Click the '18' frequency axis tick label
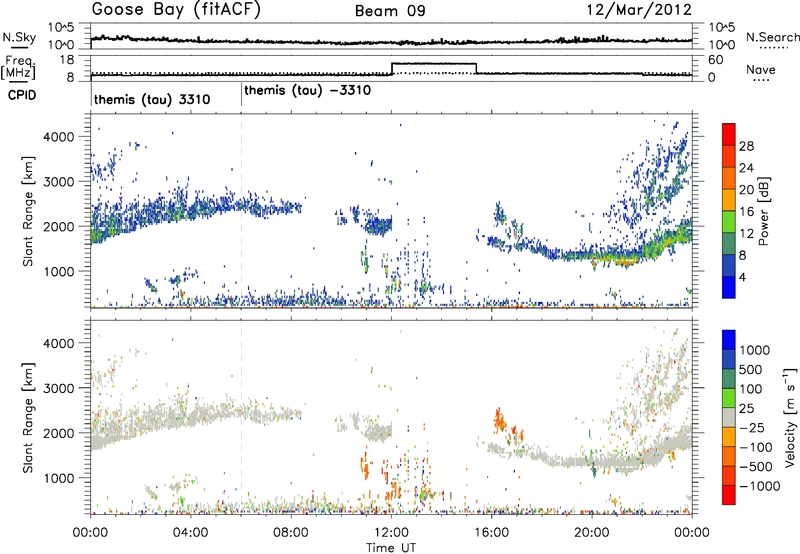 tap(67, 60)
